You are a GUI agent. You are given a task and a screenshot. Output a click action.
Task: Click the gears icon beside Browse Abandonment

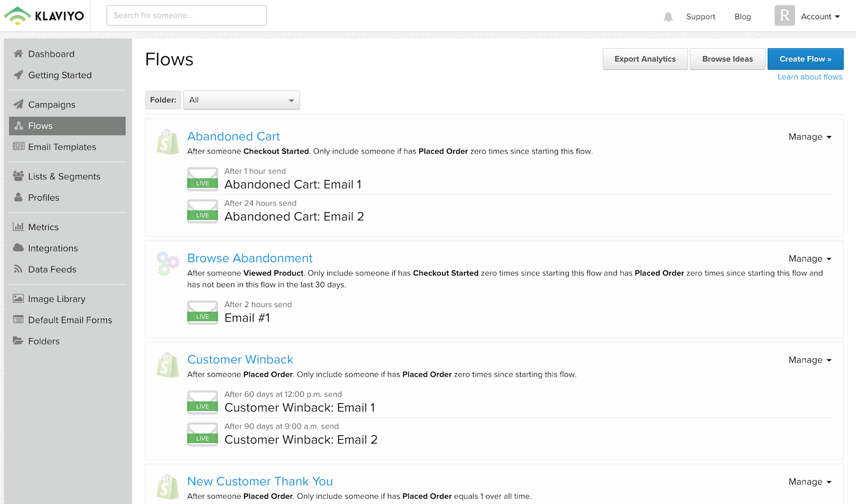tap(167, 263)
